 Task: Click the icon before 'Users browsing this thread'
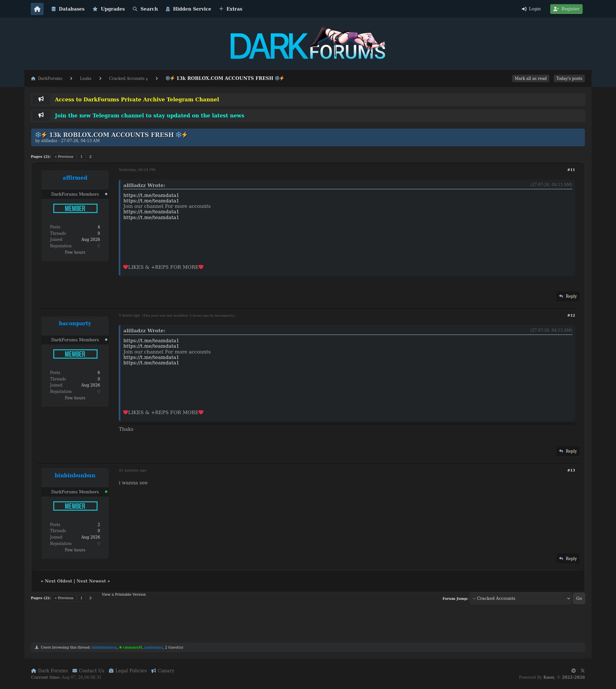37,647
